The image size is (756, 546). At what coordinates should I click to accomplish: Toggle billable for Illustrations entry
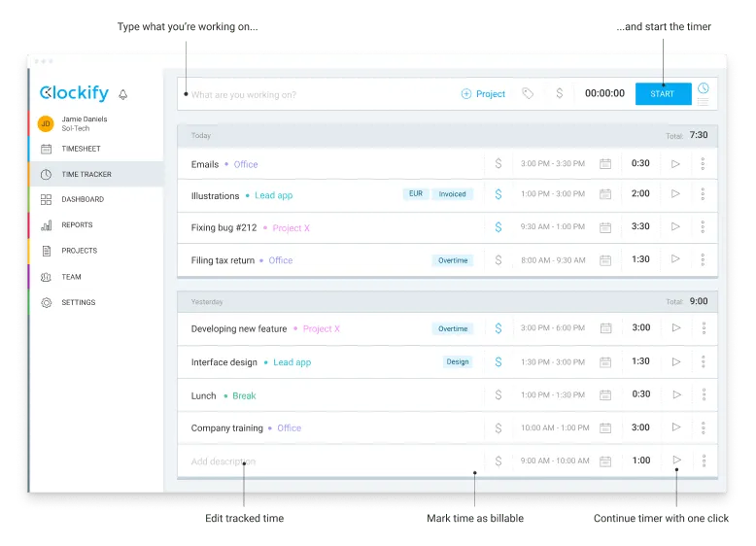tap(498, 194)
